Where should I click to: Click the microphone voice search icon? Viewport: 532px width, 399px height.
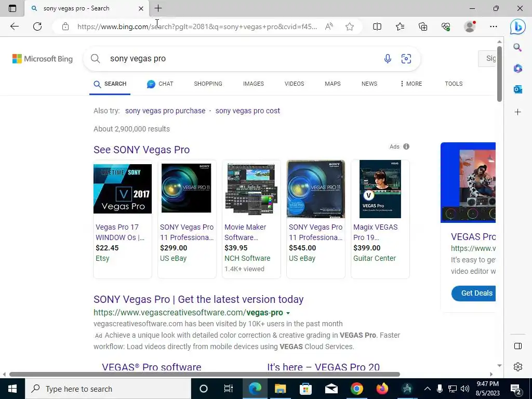[x=388, y=59]
